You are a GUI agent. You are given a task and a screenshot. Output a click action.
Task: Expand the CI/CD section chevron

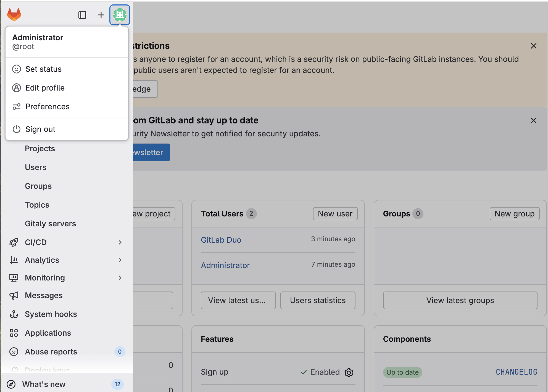pyautogui.click(x=120, y=242)
